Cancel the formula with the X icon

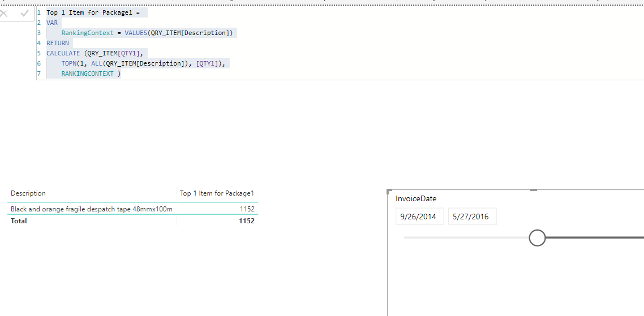click(4, 14)
